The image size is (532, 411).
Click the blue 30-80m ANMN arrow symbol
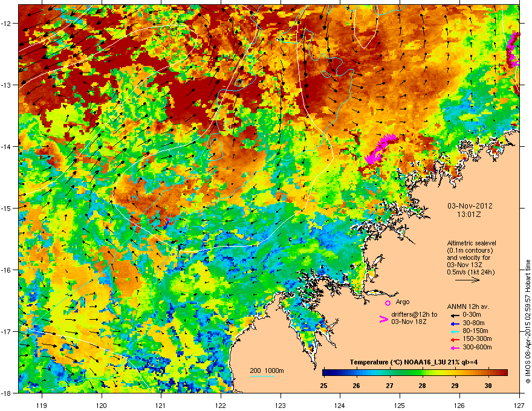(x=455, y=323)
